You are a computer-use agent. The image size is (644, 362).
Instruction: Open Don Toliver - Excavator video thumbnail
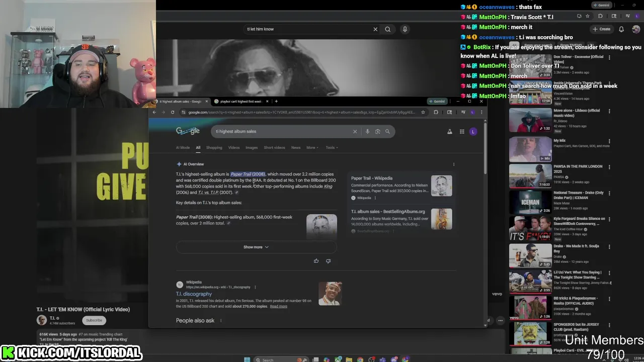tap(530, 65)
